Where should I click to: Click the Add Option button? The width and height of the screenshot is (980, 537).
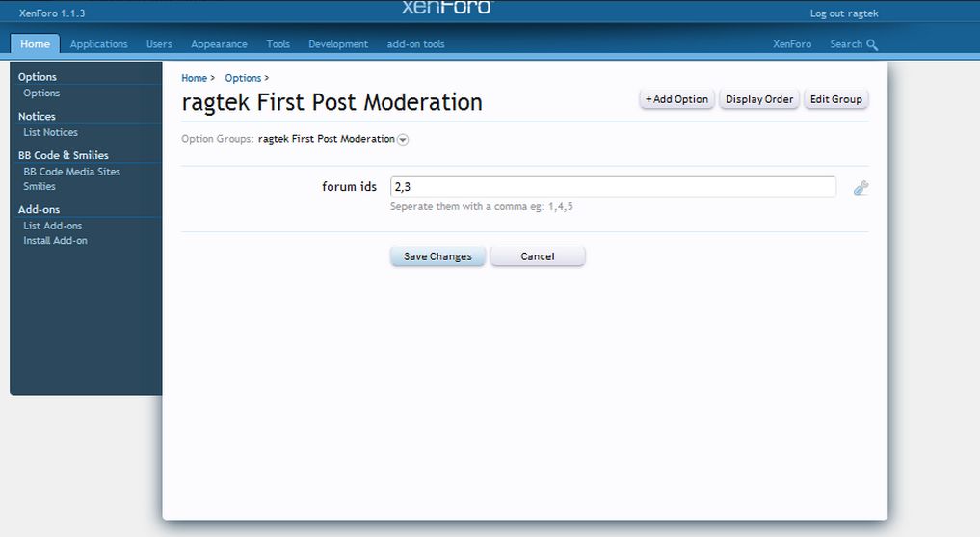tap(676, 99)
